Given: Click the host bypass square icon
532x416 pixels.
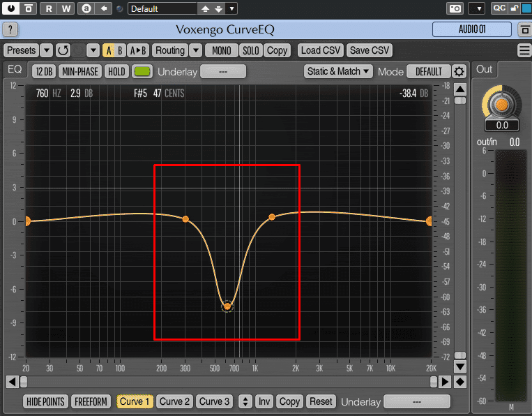Looking at the screenshot, I should [29, 8].
